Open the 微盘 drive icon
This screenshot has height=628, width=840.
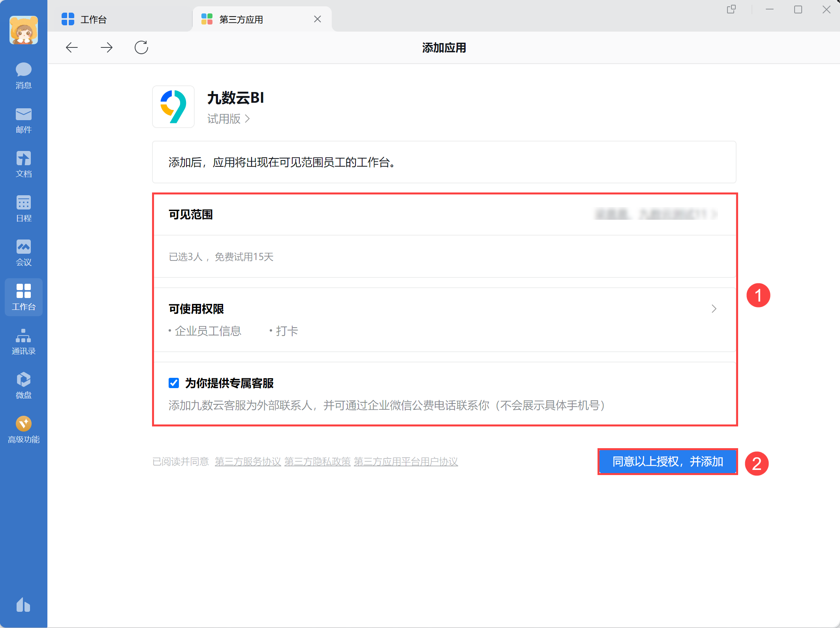click(x=23, y=385)
